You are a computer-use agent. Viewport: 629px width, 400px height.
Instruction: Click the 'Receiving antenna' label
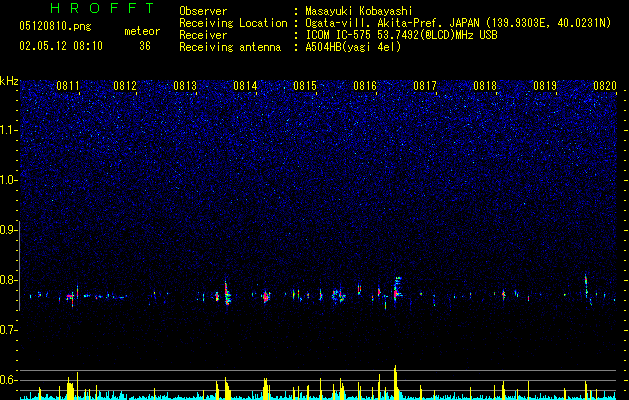point(230,47)
